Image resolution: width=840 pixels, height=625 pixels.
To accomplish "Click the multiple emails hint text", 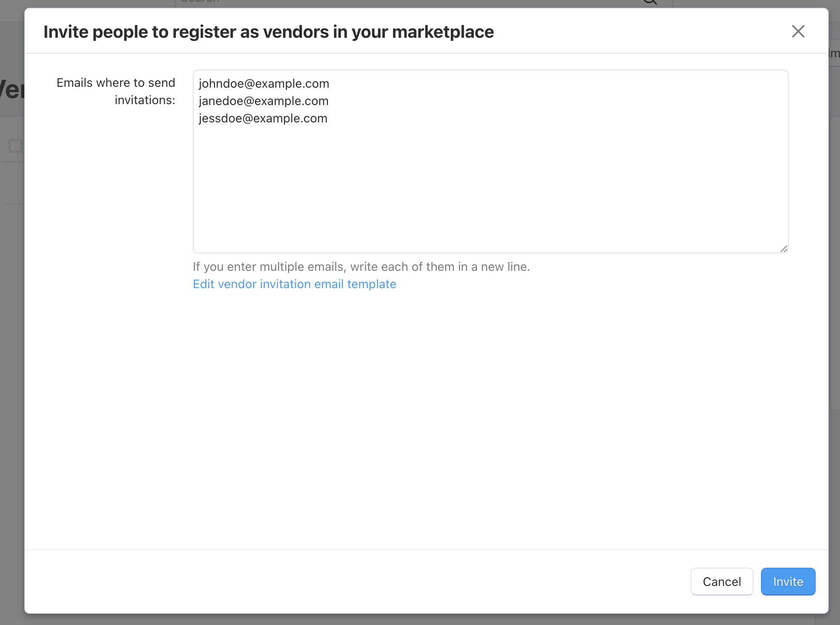I will tap(361, 266).
